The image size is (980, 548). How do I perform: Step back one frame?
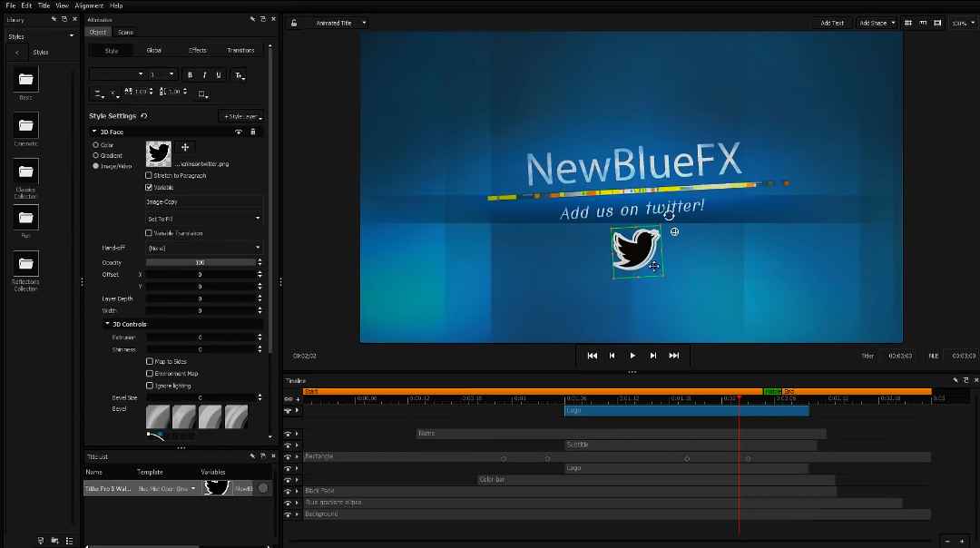click(x=612, y=356)
